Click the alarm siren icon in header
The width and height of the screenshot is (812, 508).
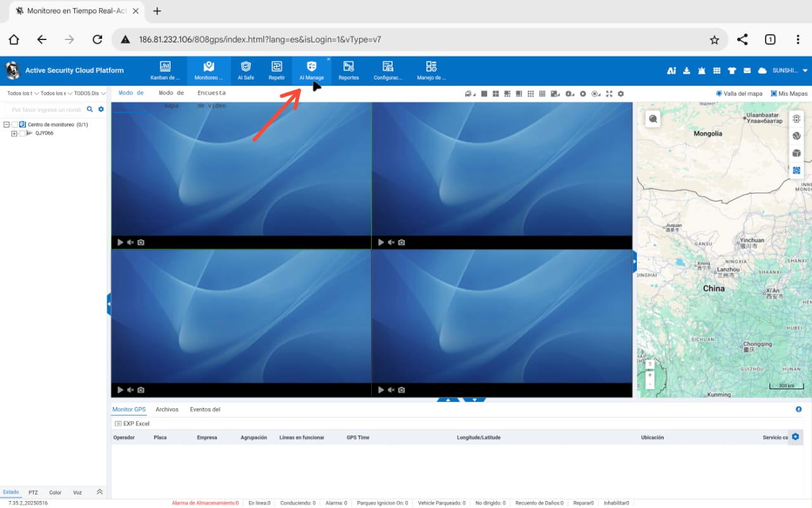[x=702, y=70]
